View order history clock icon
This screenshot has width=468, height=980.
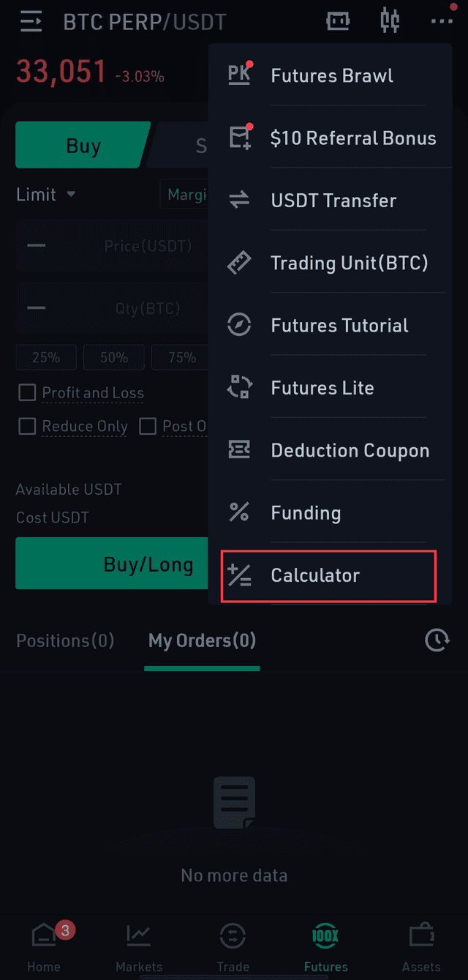tap(437, 641)
